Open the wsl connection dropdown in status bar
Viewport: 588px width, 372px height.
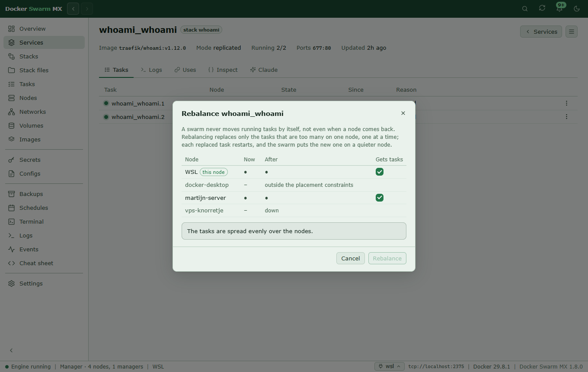[x=390, y=366]
